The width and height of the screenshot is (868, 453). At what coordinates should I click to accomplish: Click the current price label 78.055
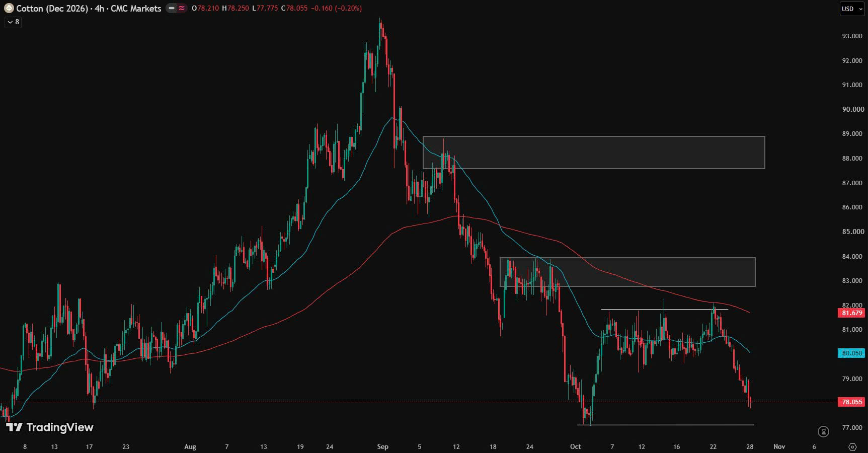(852, 402)
